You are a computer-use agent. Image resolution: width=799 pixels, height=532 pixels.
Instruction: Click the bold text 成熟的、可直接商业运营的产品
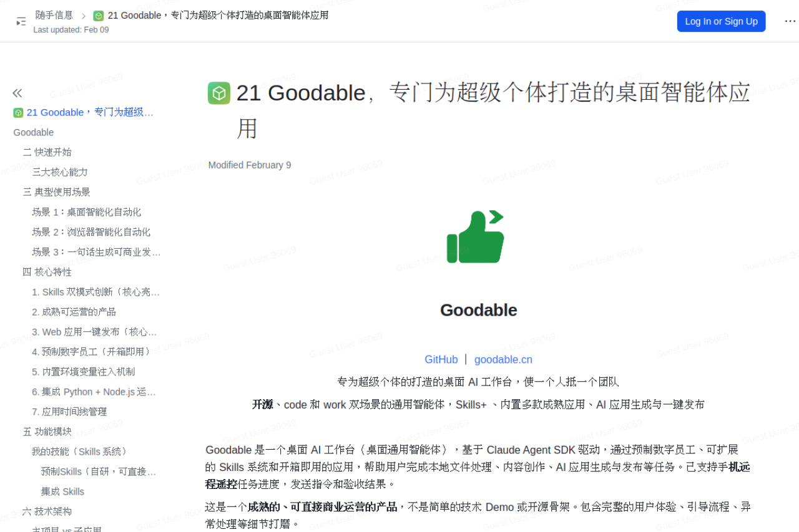[x=322, y=507]
